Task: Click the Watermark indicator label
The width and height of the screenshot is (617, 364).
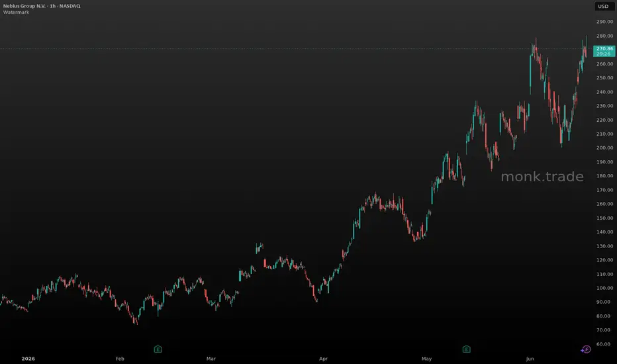Action: tap(16, 12)
